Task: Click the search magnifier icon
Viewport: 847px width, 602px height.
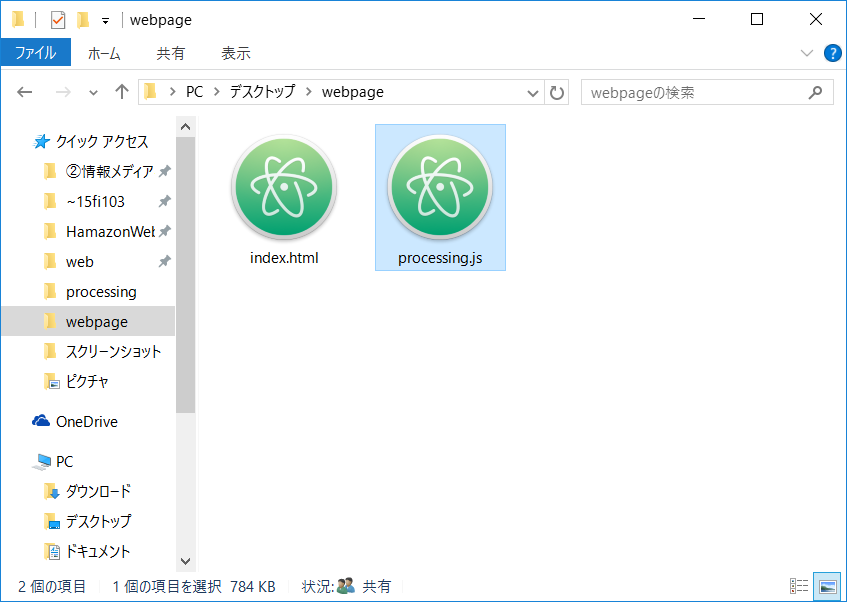Action: (x=815, y=92)
